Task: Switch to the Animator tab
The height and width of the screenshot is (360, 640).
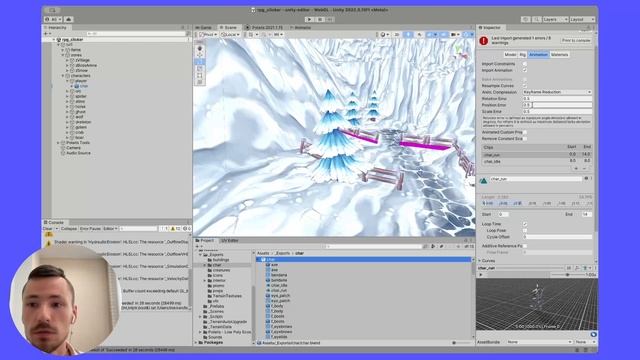Action: tap(301, 27)
